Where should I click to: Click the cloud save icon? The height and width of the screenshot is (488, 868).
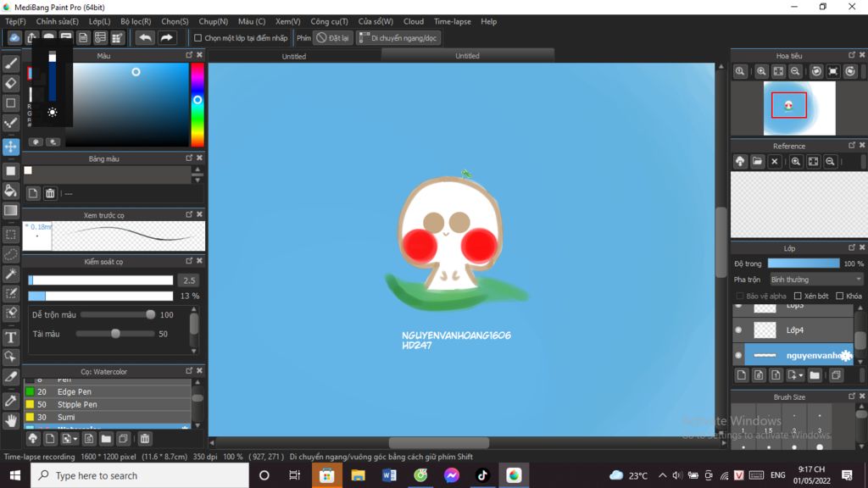coord(14,38)
